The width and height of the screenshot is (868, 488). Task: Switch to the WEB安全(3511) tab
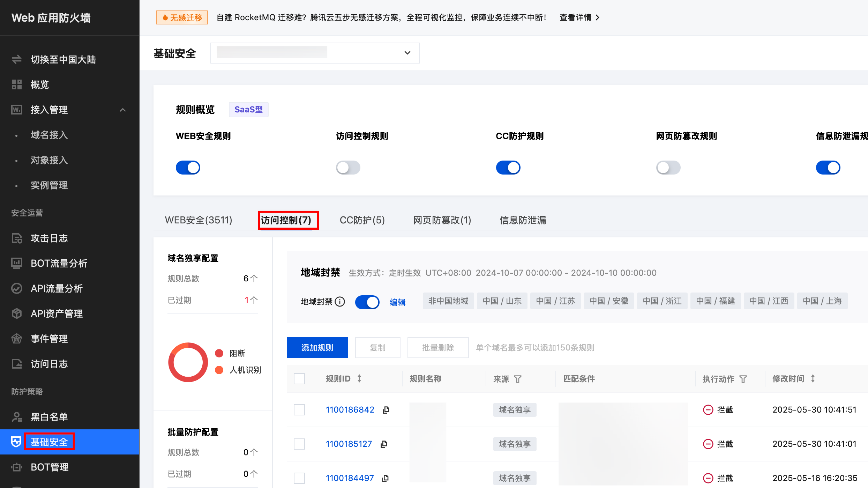pos(199,220)
